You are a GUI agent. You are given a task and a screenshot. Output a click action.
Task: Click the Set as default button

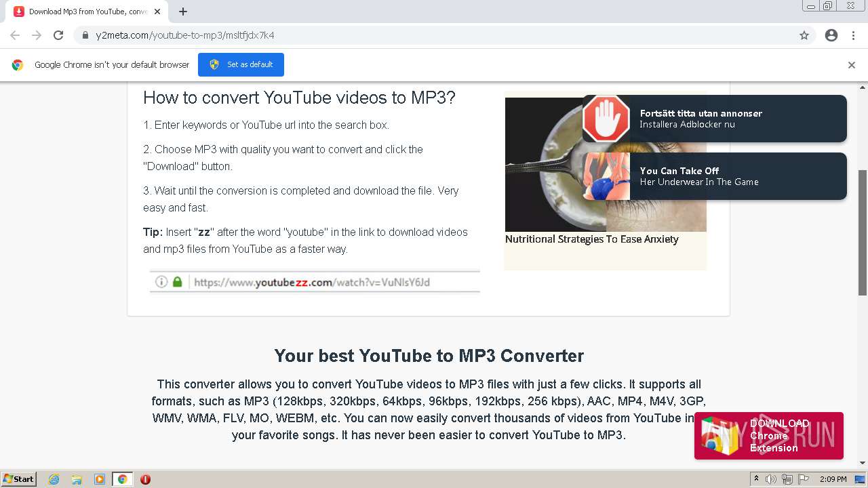241,64
